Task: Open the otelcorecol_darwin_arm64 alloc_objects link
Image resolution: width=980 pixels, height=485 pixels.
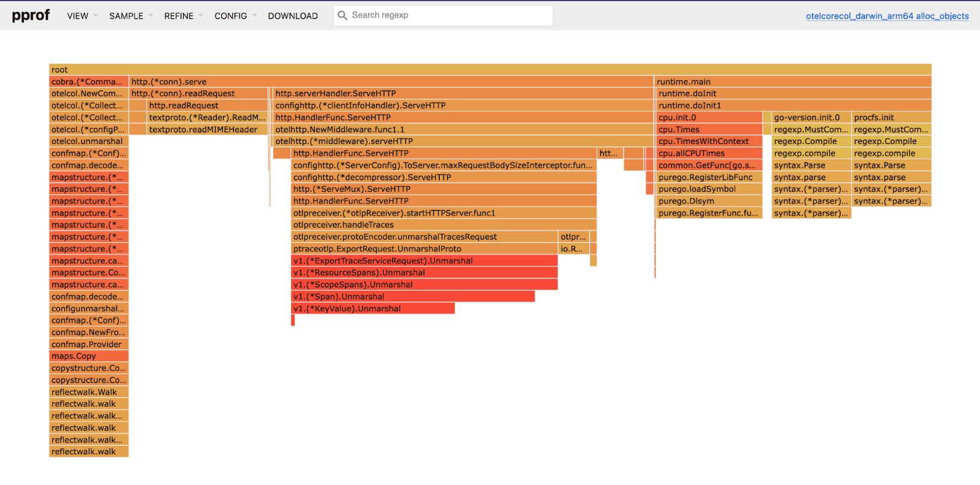Action: (887, 16)
